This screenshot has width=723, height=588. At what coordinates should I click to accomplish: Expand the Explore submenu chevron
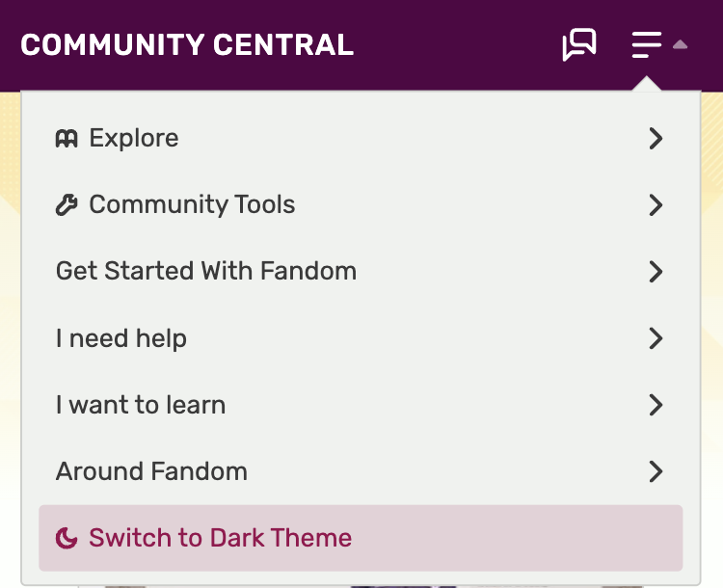[x=656, y=138]
